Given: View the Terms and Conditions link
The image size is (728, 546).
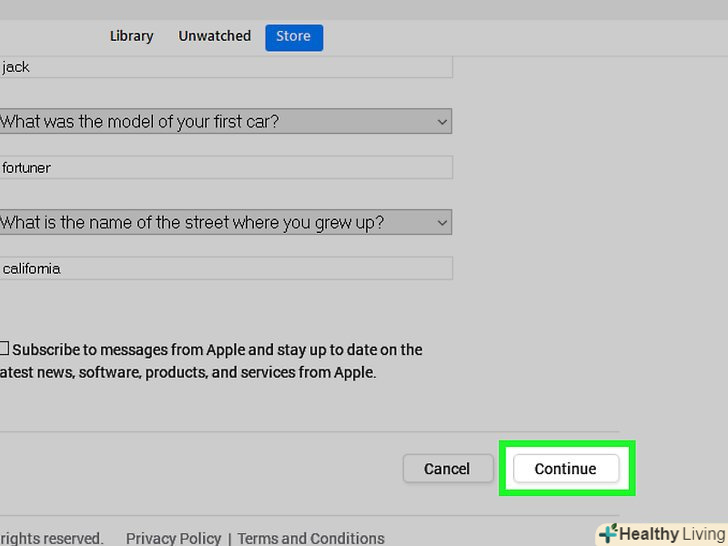Looking at the screenshot, I should tap(310, 538).
